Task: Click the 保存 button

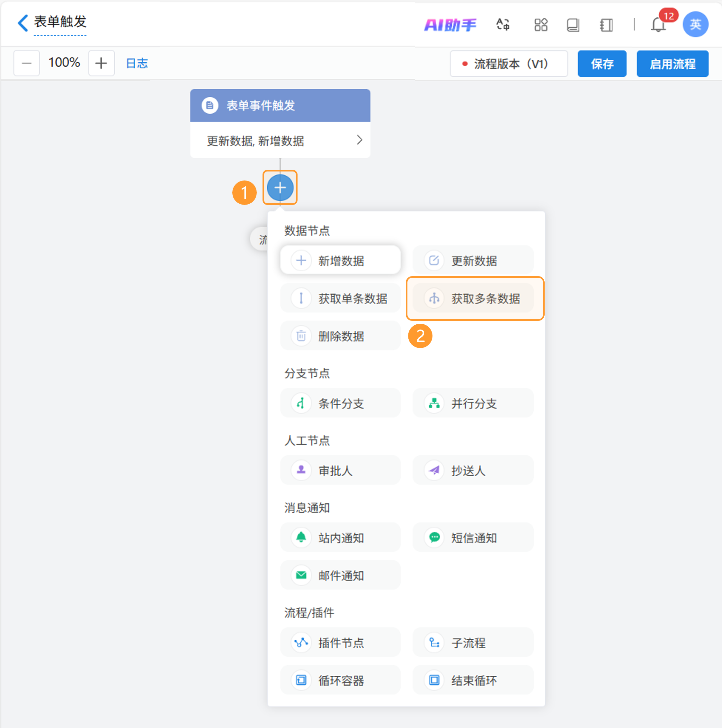Action: click(602, 64)
